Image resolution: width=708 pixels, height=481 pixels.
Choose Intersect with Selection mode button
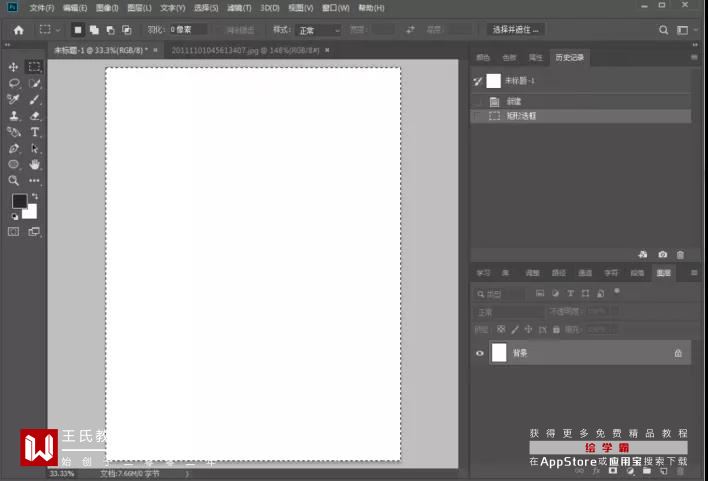(x=127, y=30)
